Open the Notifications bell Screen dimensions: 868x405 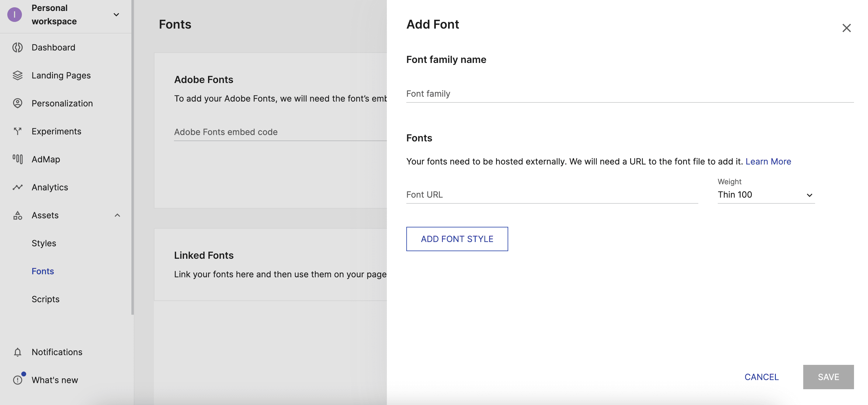[57, 352]
